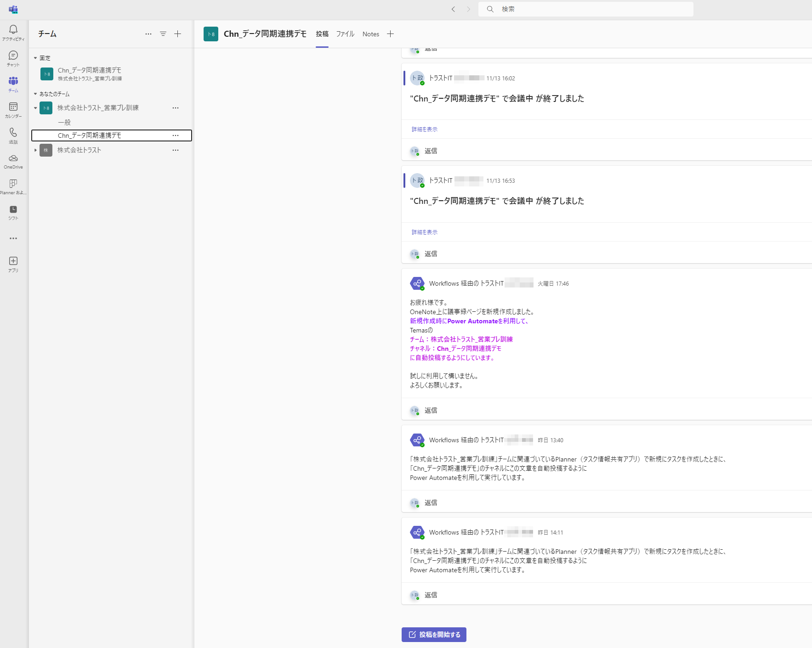Switch to the 投稿 tab

click(322, 34)
